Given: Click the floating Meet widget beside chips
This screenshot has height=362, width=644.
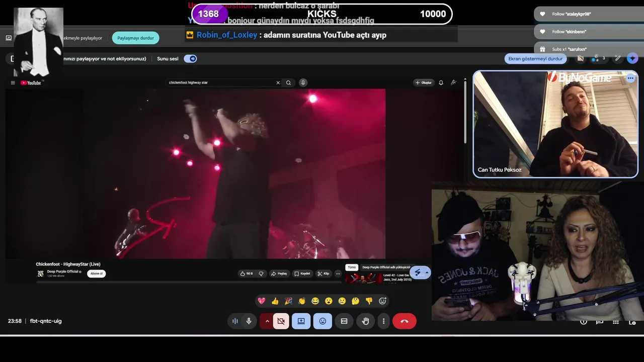Looking at the screenshot, I should click(x=420, y=273).
